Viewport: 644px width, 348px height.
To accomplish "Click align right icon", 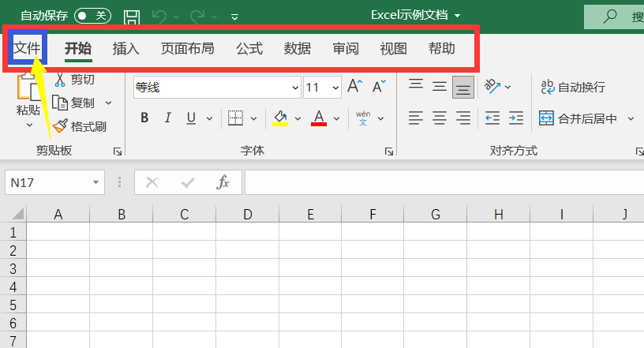I will [462, 118].
